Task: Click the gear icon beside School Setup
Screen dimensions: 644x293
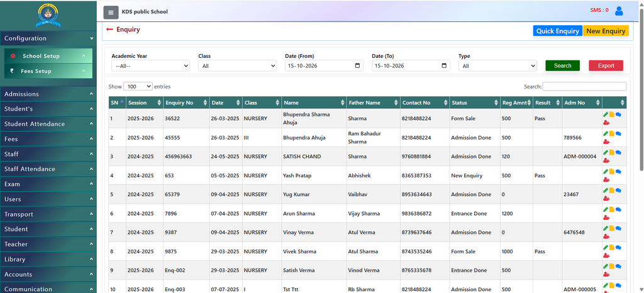Action: pos(13,56)
